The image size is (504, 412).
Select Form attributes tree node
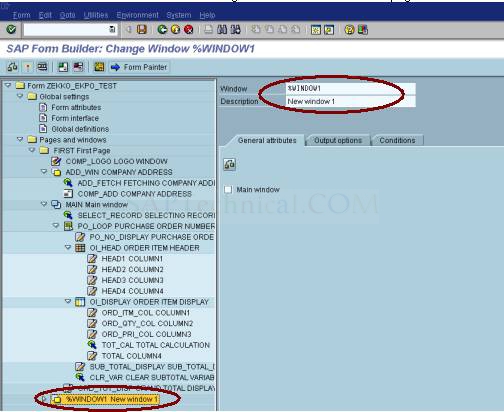pos(76,107)
